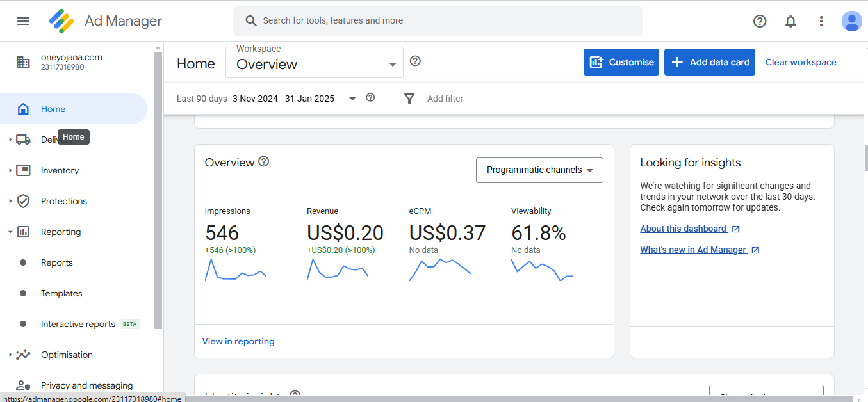
Task: Click the 61.8% viewability value
Action: coord(539,233)
